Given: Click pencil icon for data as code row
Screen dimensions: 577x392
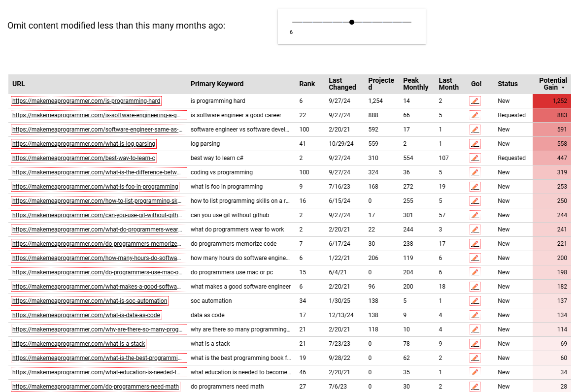Looking at the screenshot, I should (x=475, y=315).
